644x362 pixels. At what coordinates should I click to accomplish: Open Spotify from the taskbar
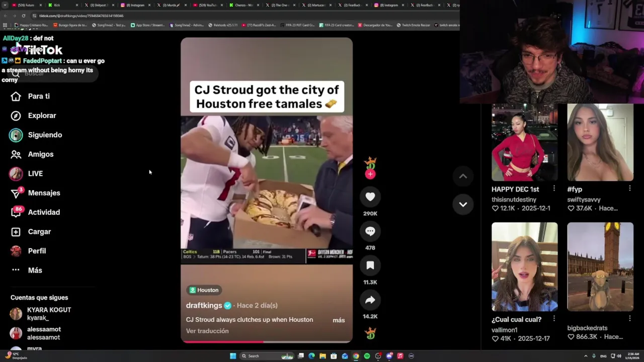click(367, 356)
